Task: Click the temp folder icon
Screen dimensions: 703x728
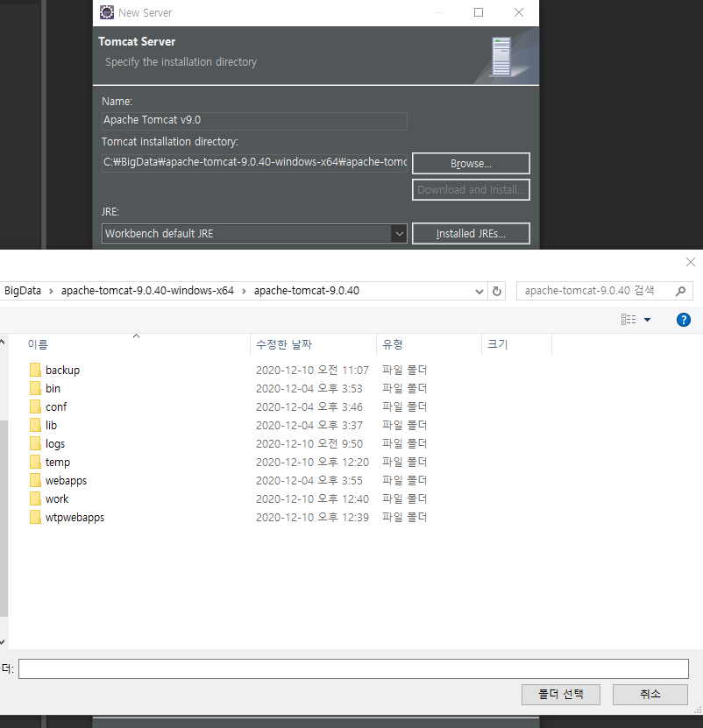Action: pos(35,462)
